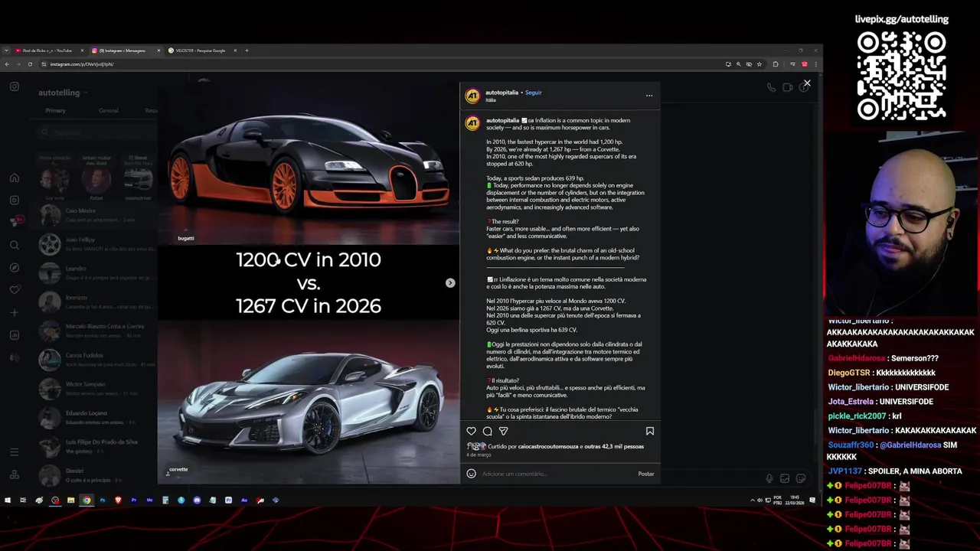The image size is (980, 551).
Task: Open comments via the speech bubble icon
Action: pyautogui.click(x=487, y=432)
